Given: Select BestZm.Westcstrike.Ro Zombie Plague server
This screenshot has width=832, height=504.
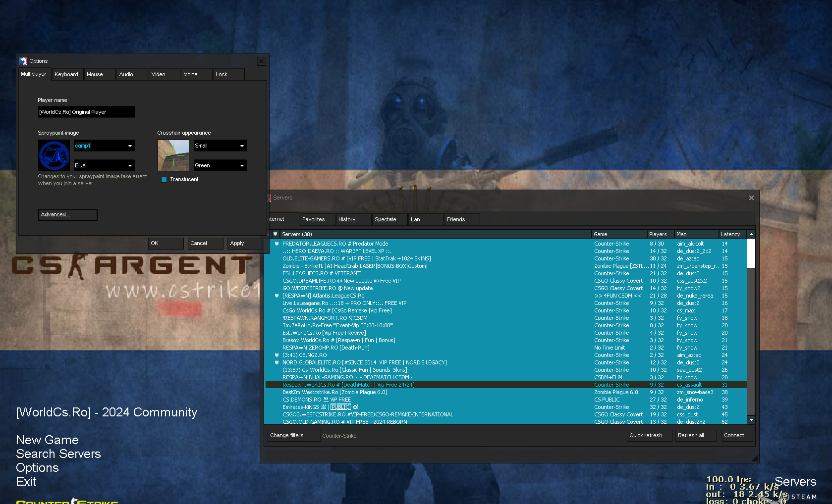Looking at the screenshot, I should tap(505, 392).
